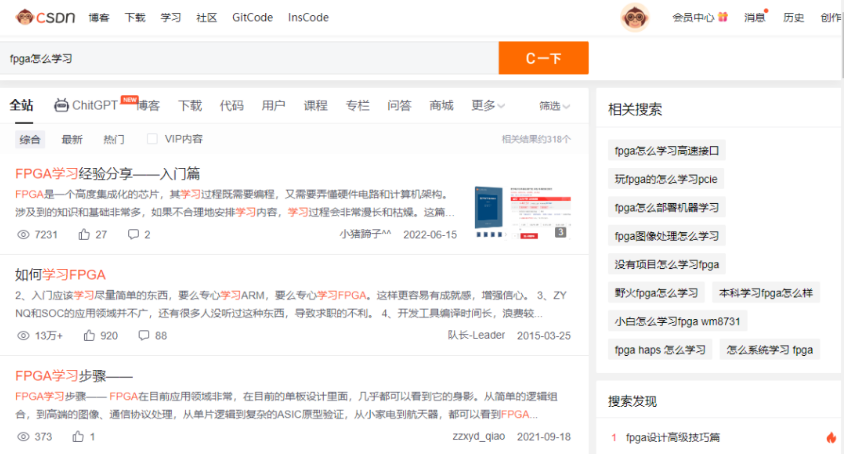
Task: Switch to the 用户 tab
Action: (x=273, y=106)
